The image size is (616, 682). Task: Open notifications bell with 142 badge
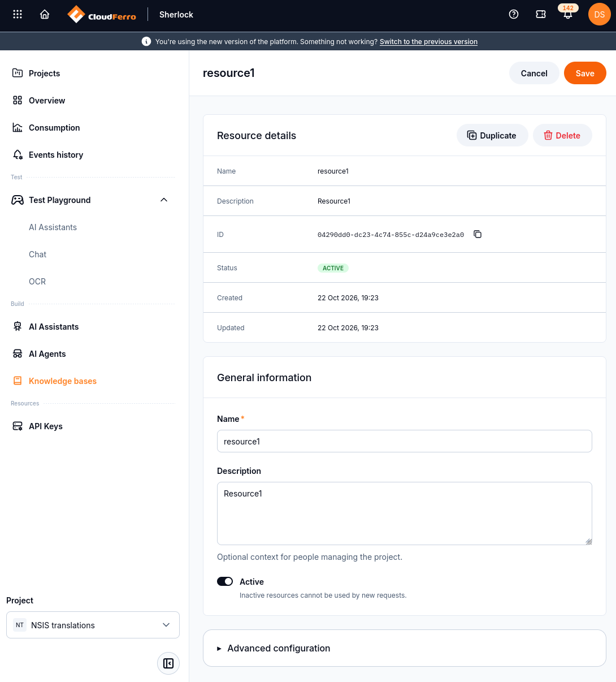568,14
